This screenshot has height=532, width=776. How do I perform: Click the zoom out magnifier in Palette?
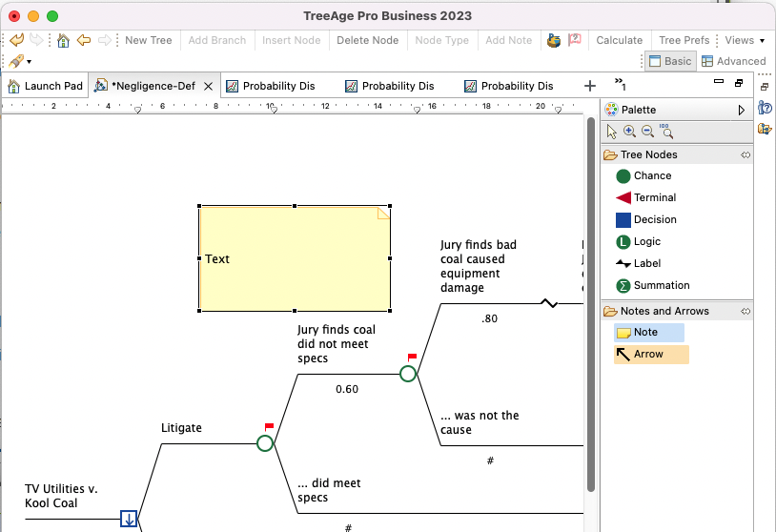tap(647, 133)
